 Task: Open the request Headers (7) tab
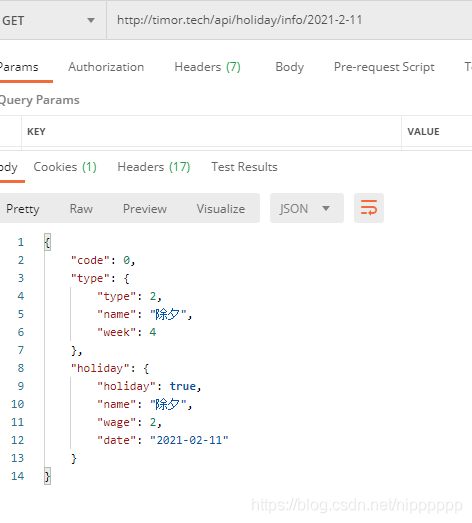pyautogui.click(x=207, y=67)
